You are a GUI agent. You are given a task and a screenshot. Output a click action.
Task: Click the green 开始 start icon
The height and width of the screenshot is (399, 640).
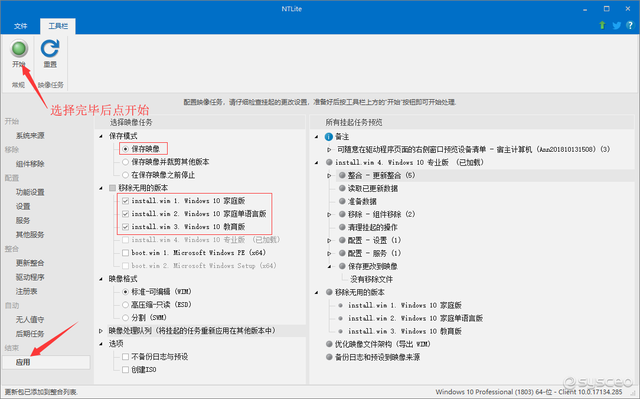click(19, 49)
